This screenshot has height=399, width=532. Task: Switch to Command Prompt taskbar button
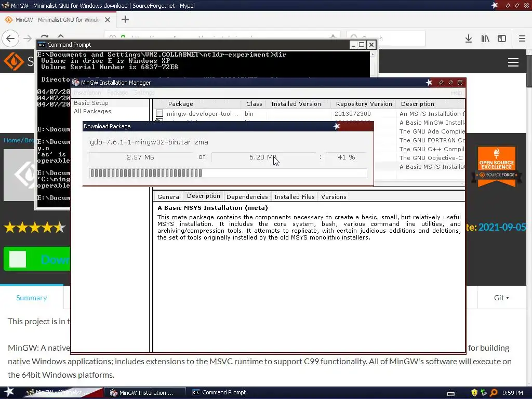click(x=220, y=392)
